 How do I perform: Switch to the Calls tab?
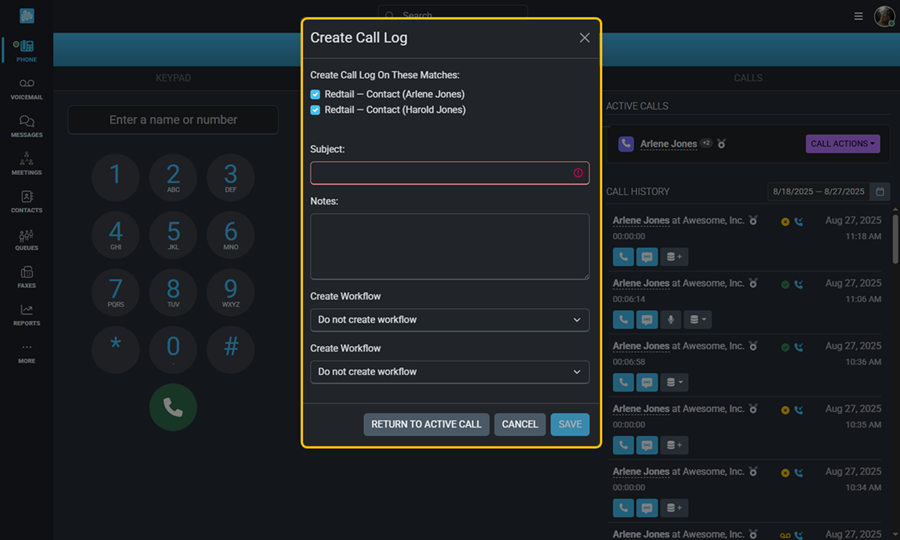[x=747, y=78]
